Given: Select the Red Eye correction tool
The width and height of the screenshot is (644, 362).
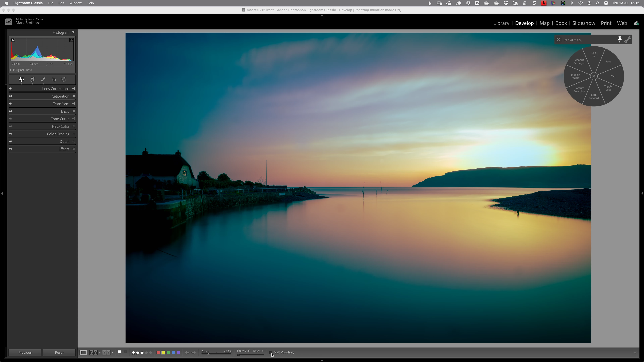Looking at the screenshot, I should (54, 79).
